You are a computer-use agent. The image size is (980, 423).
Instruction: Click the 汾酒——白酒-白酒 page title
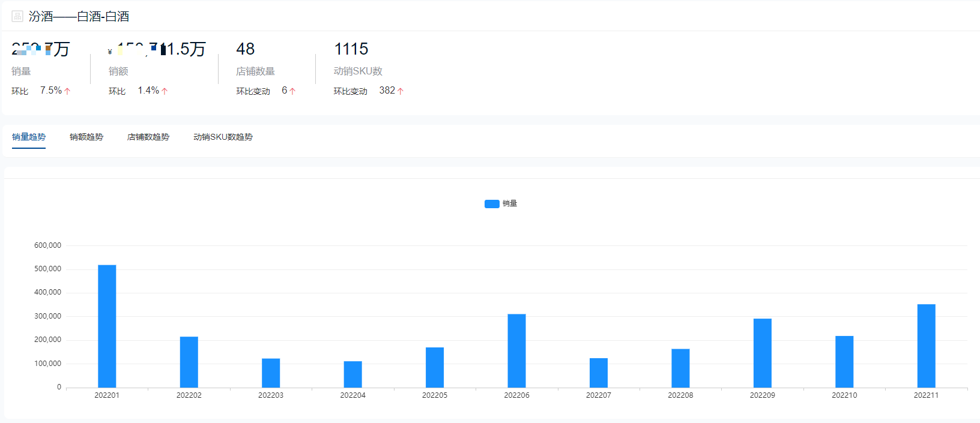coord(79,16)
